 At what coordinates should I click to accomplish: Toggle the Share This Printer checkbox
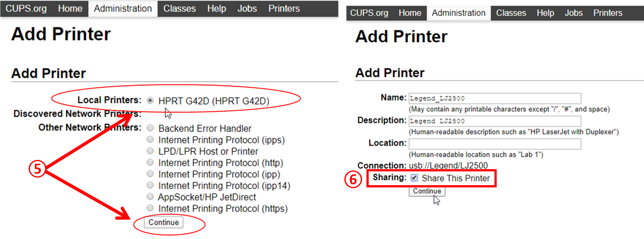414,178
